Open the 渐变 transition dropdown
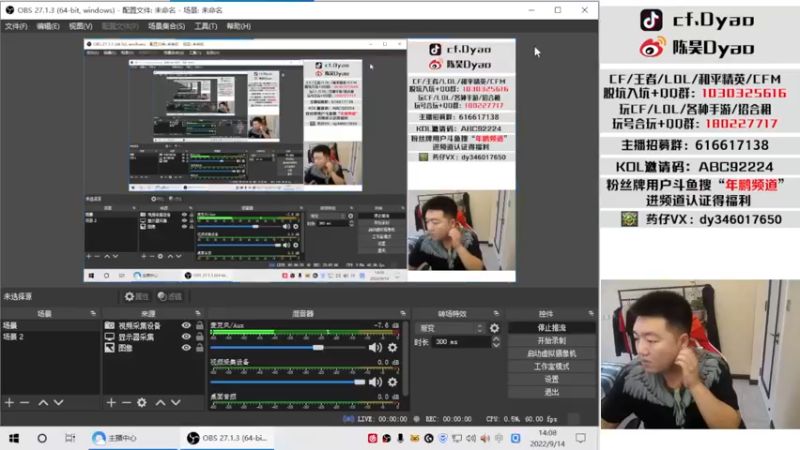The width and height of the screenshot is (800, 450). click(x=450, y=328)
